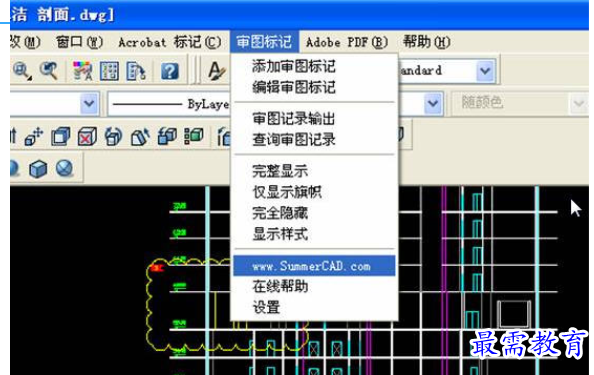Select the color faces green cube icon
594x375 pixels.
pyautogui.click(x=194, y=136)
